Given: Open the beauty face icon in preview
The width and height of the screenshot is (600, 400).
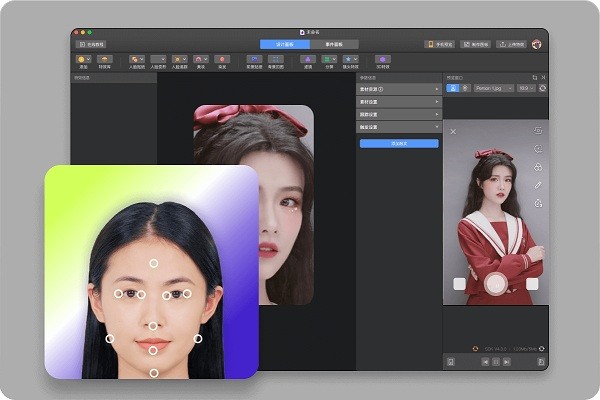Looking at the screenshot, I should point(538,149).
